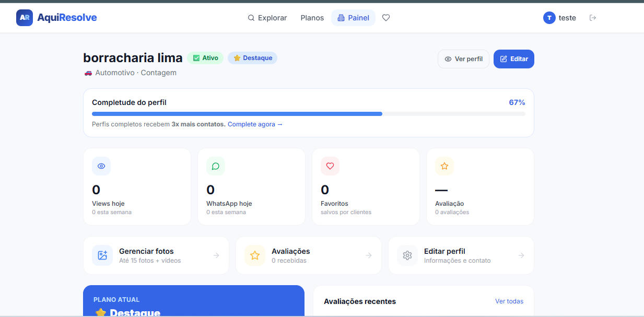Follow the Complete agora link

coord(255,124)
